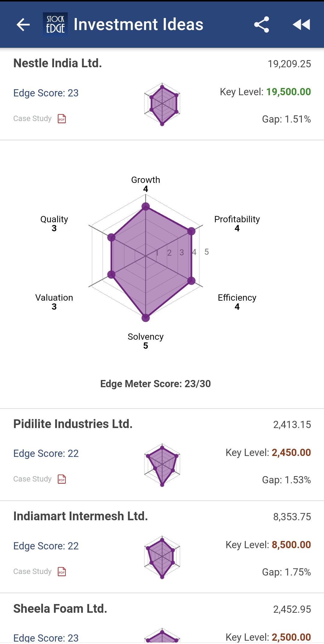Tap Nestle Key Level 19,500.00 value
Screen dimensions: 324x644
coord(288,92)
